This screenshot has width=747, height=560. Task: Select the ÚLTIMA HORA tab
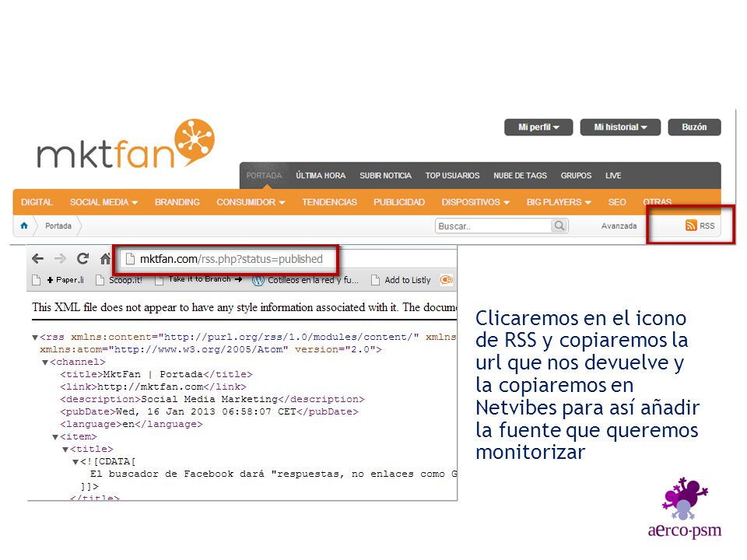click(x=321, y=176)
